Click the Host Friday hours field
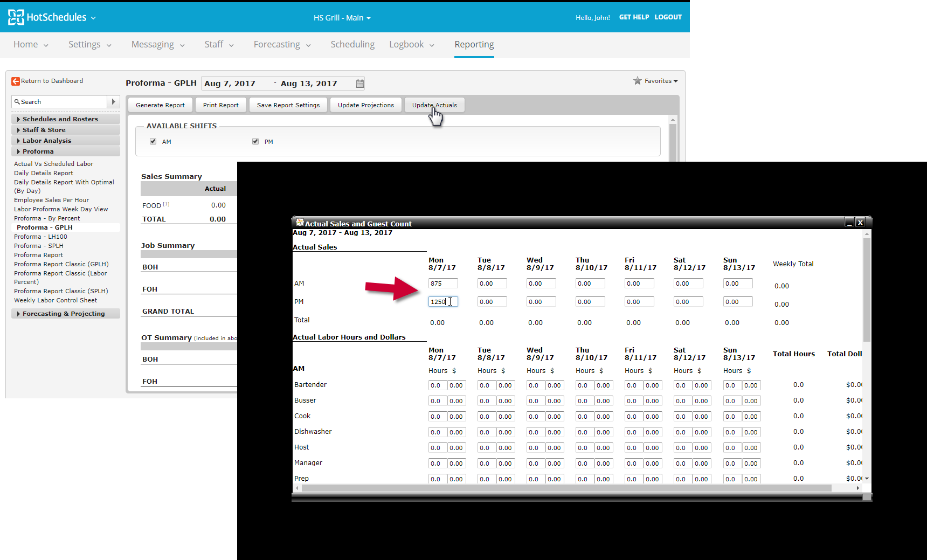This screenshot has height=560, width=927. [634, 448]
